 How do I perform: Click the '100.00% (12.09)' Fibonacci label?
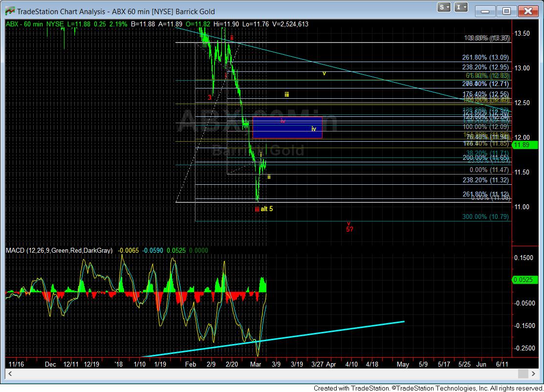click(x=486, y=127)
